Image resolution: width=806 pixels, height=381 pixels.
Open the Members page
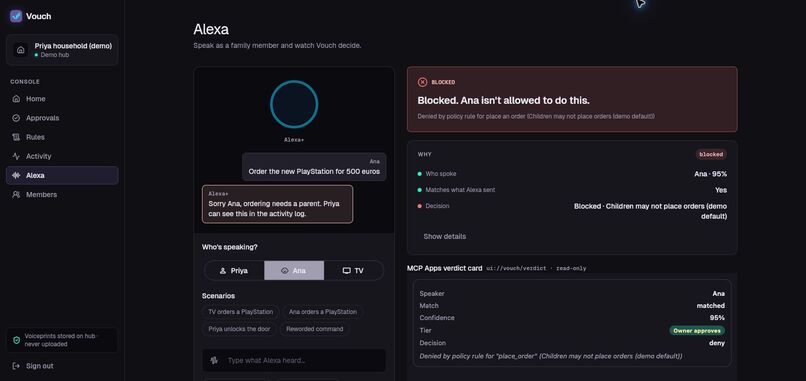point(62,194)
